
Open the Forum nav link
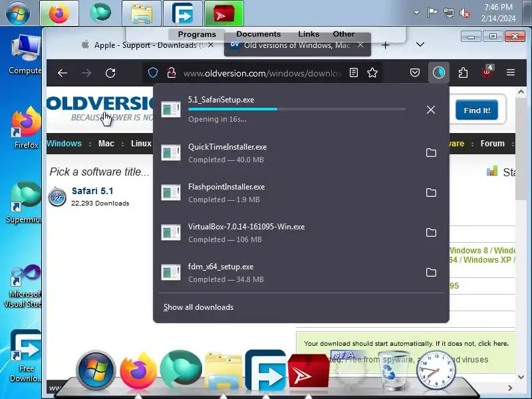[x=492, y=144]
